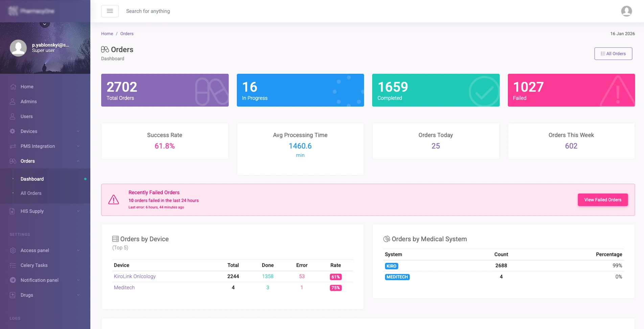Click the Devices gear icon

(x=13, y=131)
